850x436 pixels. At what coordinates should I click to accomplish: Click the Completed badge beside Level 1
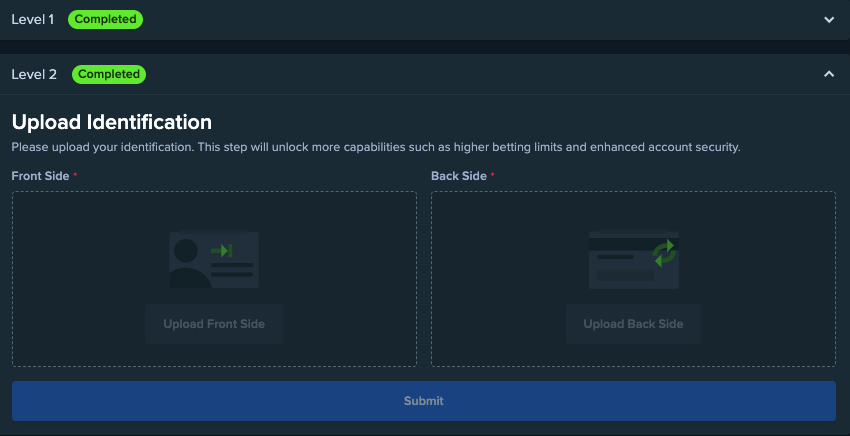106,19
